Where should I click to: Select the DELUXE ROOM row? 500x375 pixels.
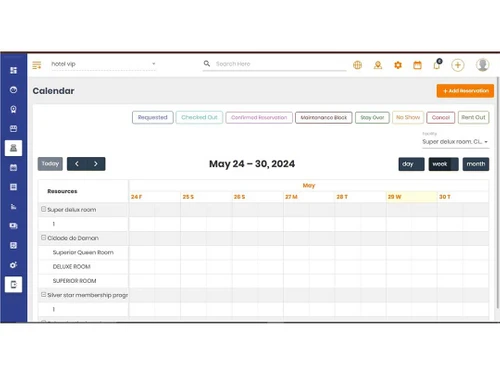(x=83, y=267)
